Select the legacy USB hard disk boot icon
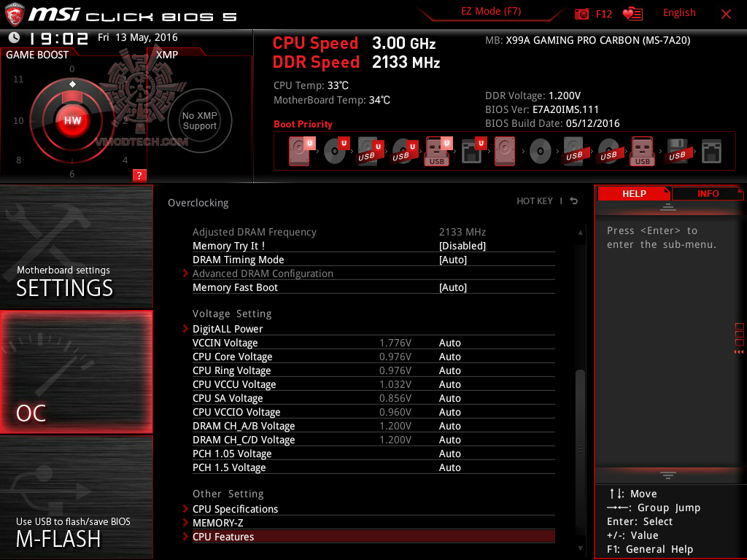Screen dimensions: 747x560 pyautogui.click(x=574, y=151)
